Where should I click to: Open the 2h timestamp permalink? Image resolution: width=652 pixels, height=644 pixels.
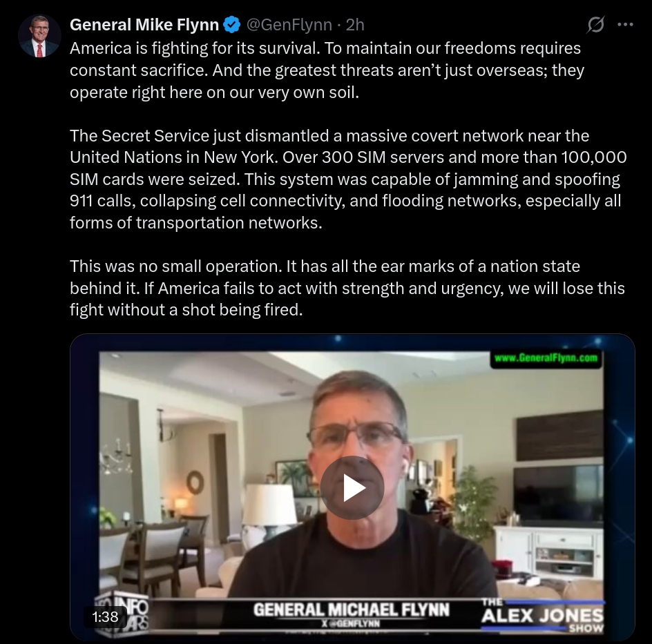(x=355, y=25)
